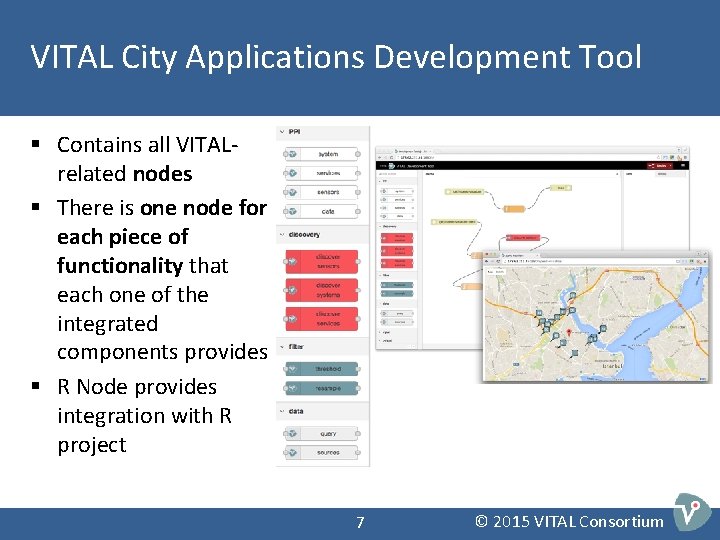Select the system node in PPI palette
The width and height of the screenshot is (720, 540).
321,154
